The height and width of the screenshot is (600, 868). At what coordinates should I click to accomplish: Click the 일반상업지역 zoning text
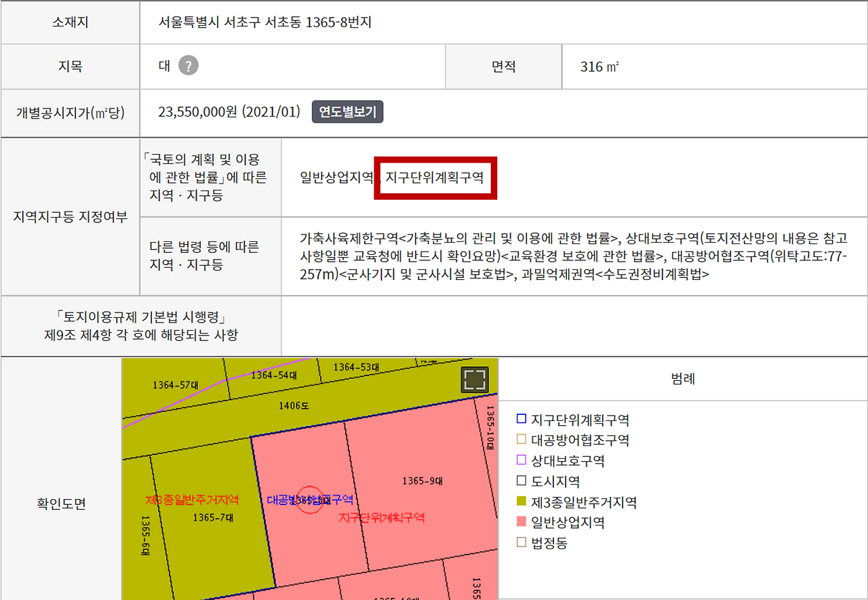pos(337,178)
